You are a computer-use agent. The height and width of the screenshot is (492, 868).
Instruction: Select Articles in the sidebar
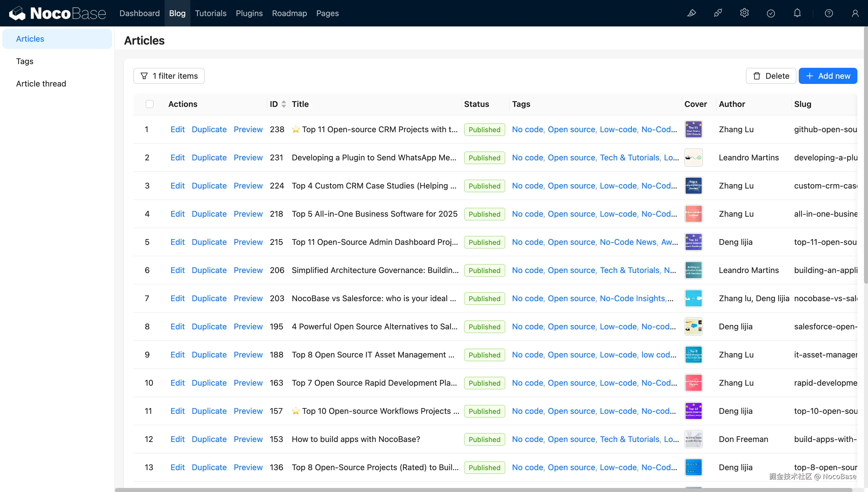pos(57,39)
